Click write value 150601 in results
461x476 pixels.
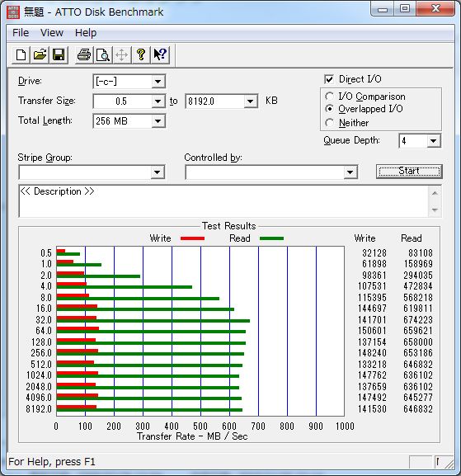[372, 331]
